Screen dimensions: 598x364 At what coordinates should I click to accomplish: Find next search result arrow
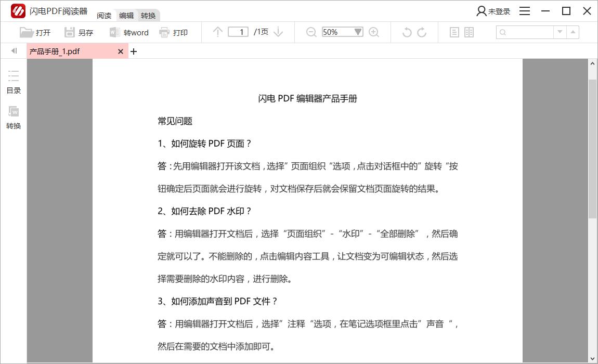(560, 32)
